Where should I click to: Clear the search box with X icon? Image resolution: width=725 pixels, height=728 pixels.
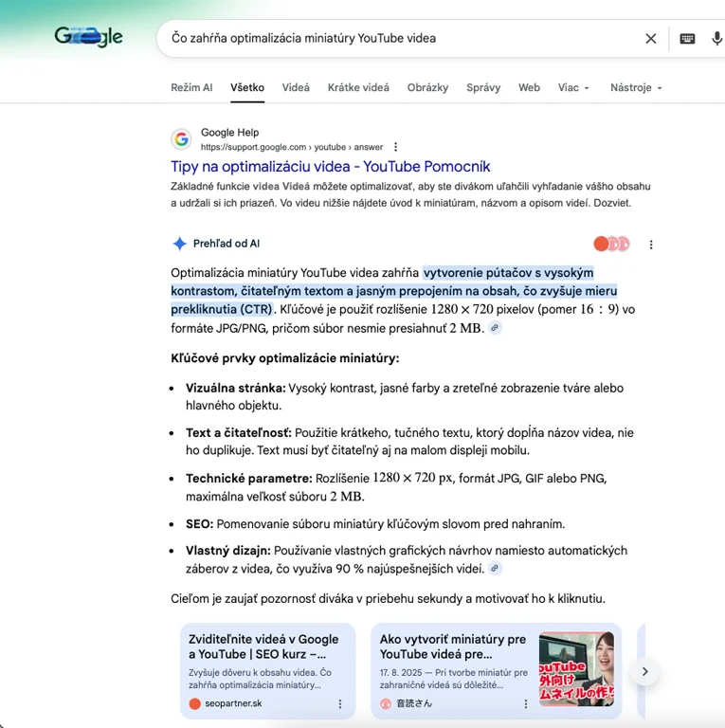point(651,39)
